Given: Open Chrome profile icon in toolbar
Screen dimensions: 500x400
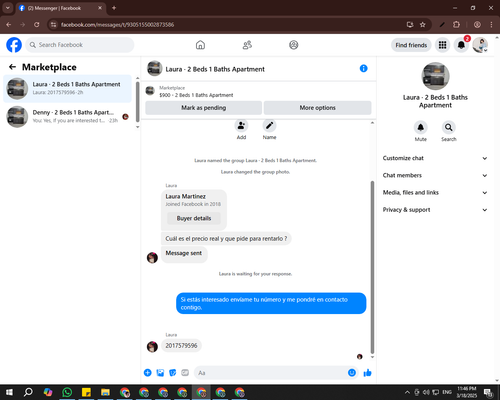Looking at the screenshot, I should coord(477,25).
